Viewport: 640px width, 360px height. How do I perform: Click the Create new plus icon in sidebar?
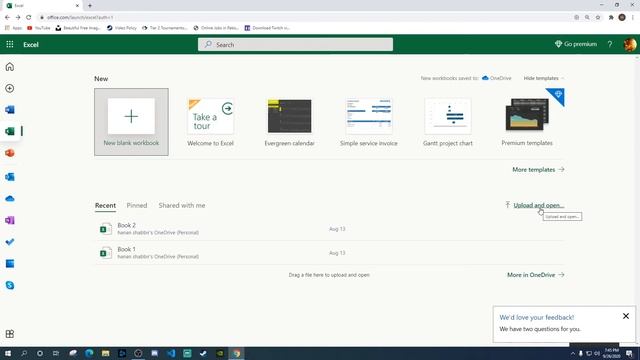coord(10,88)
